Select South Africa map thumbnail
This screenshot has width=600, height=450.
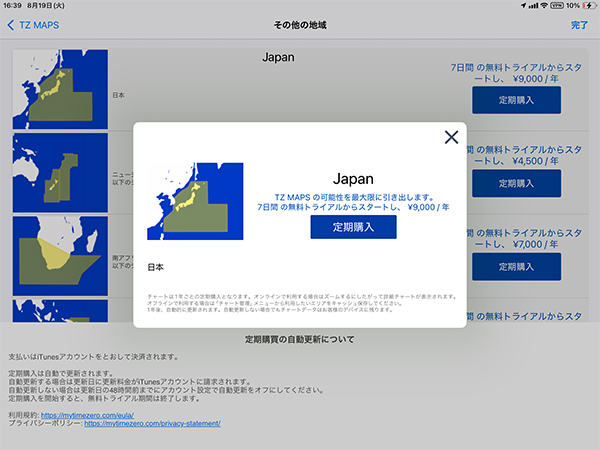[x=60, y=256]
